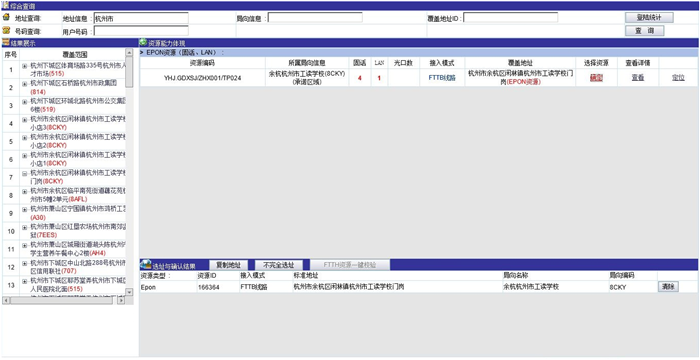Expand row 1 体育场路335号 tree node
This screenshot has height=360, width=700.
(x=25, y=66)
